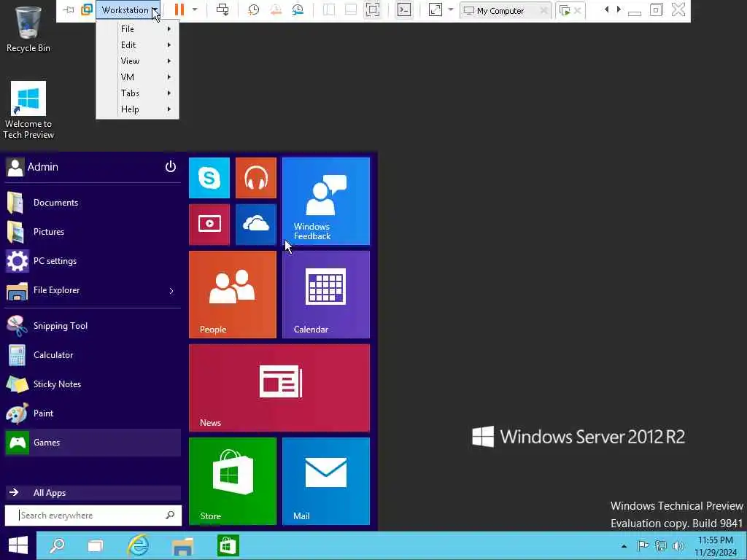Open the Tabs submenu
Image resolution: width=747 pixels, height=560 pixels.
point(137,93)
